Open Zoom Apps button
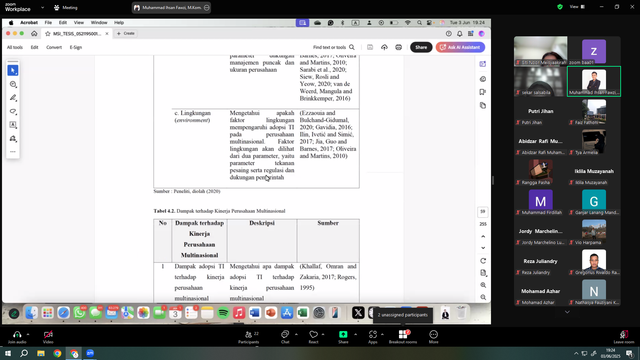The image size is (640, 360). click(x=373, y=337)
